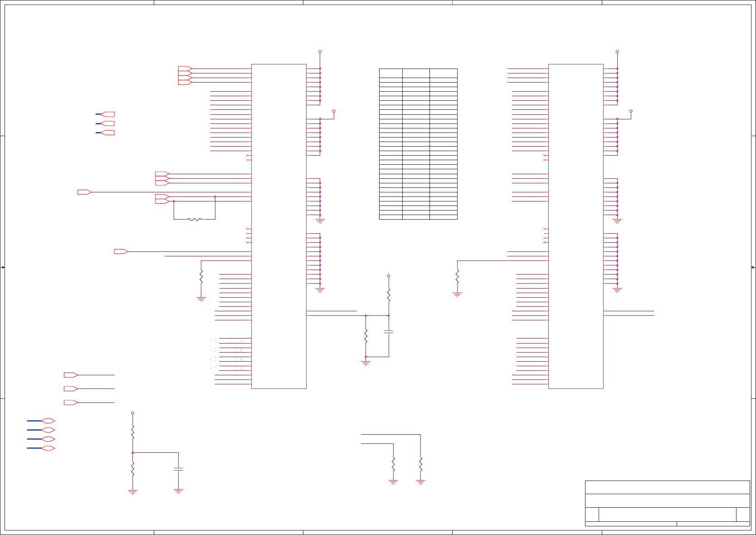Viewport: 756px width, 535px height.
Task: Select the only horizontal resistor under the port pair
Action: coord(195,219)
